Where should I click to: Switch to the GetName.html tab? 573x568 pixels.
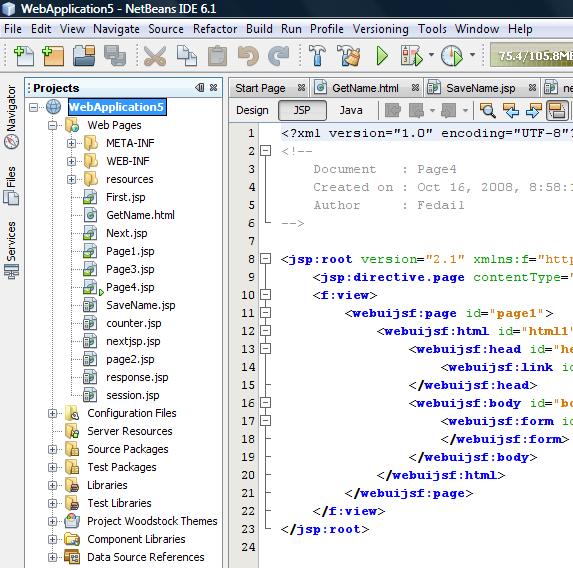365,88
